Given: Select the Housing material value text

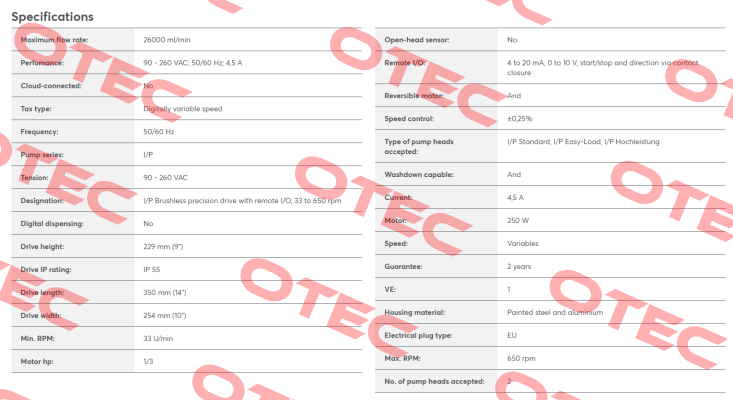Looking at the screenshot, I should (x=555, y=313).
